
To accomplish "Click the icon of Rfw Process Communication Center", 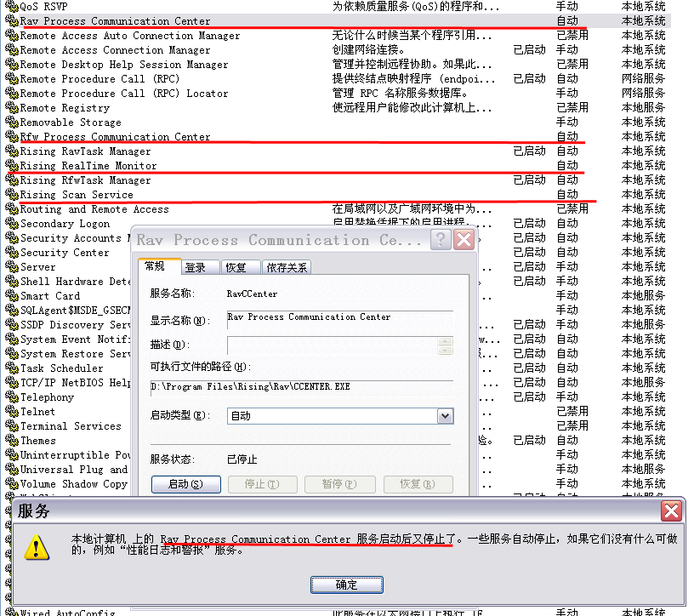I will (x=12, y=137).
